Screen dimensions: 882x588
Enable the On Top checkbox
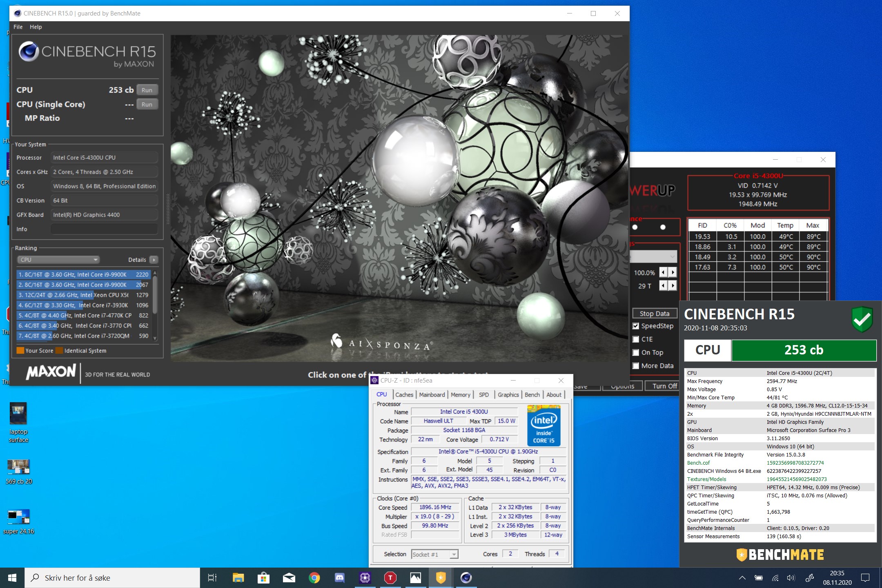(x=636, y=352)
